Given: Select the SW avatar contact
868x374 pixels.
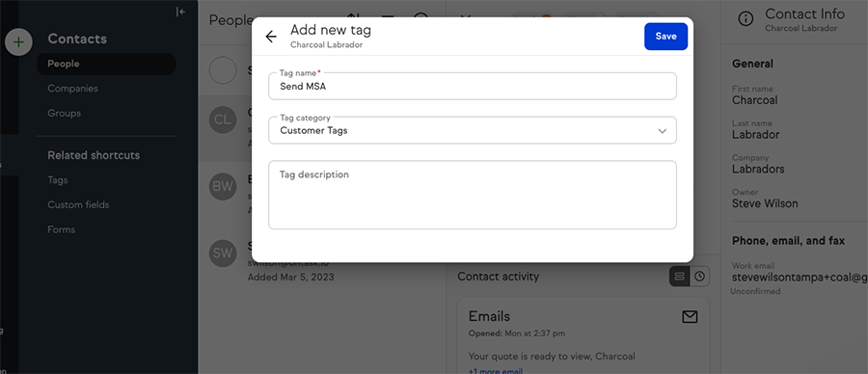Looking at the screenshot, I should (x=223, y=254).
